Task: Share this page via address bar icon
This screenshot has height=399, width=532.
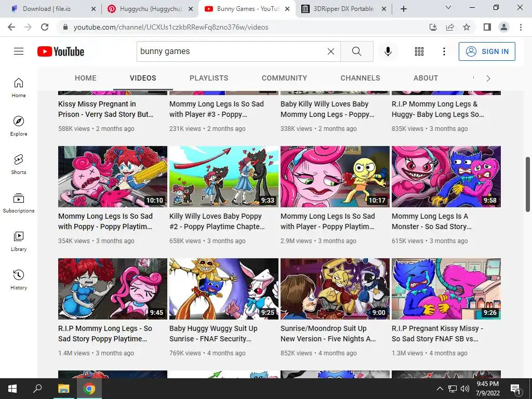Action: [450, 27]
